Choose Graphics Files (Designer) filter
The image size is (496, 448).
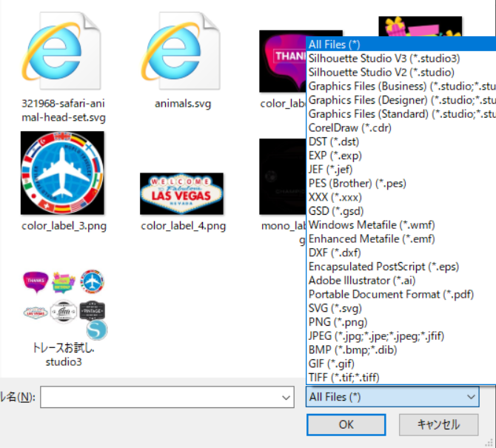[x=401, y=100]
